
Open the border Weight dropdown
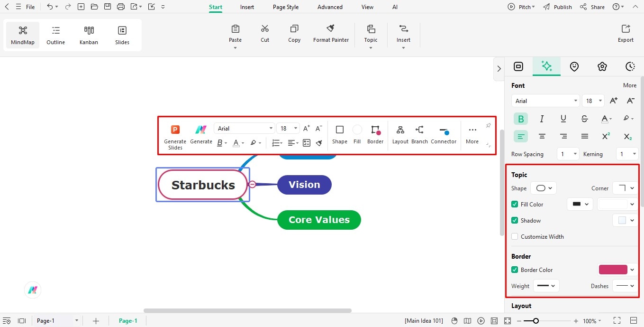(546, 286)
